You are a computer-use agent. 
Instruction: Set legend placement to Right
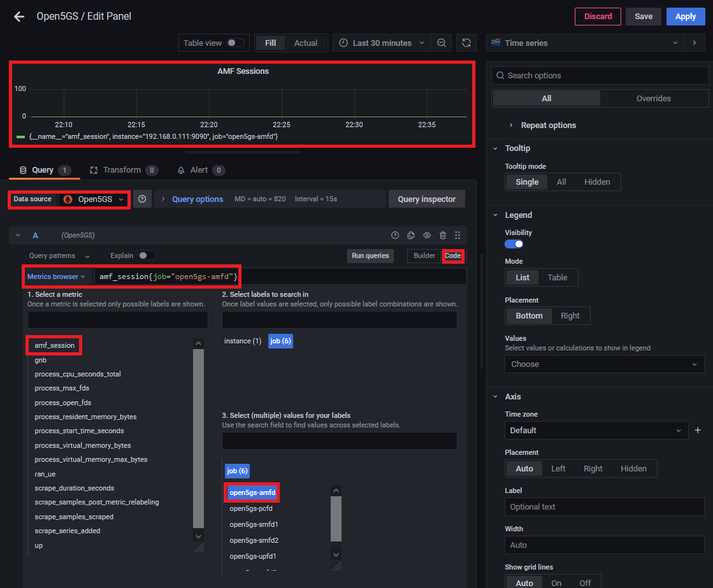tap(570, 315)
